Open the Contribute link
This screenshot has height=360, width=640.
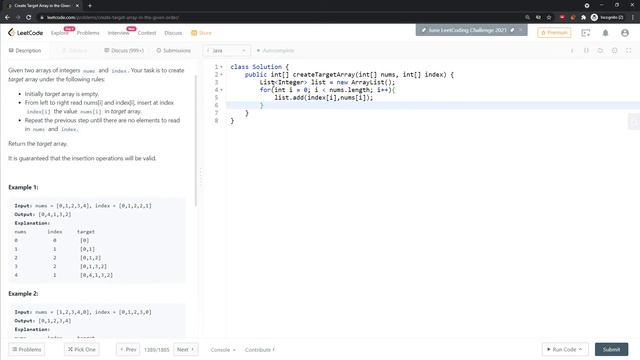(x=260, y=350)
